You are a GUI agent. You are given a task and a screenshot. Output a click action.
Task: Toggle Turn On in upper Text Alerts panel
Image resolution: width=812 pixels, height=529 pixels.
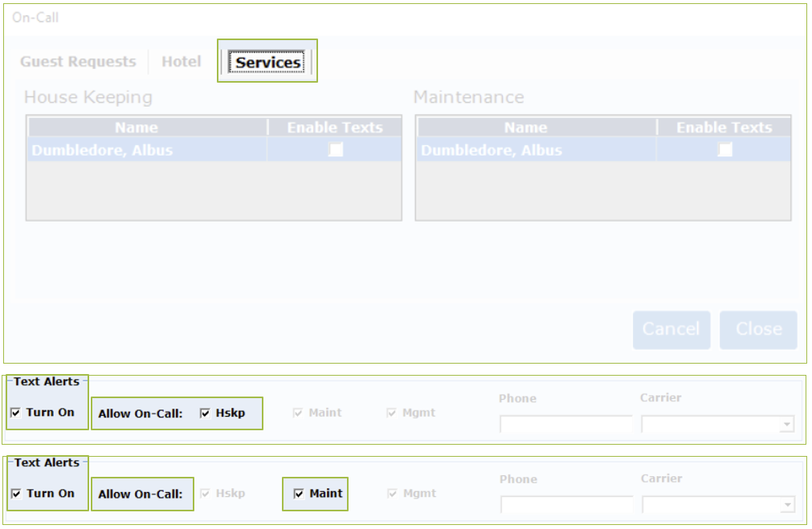(17, 413)
